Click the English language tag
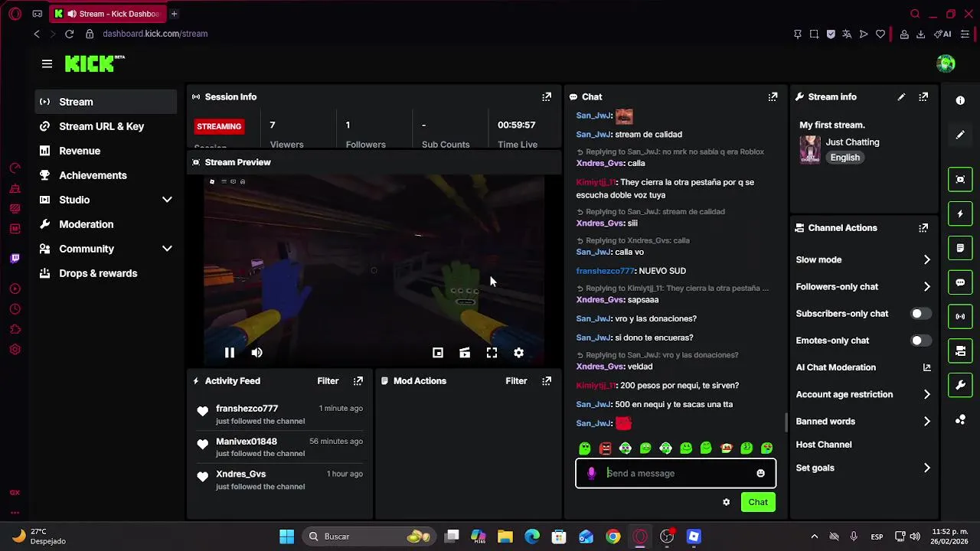 tap(845, 158)
